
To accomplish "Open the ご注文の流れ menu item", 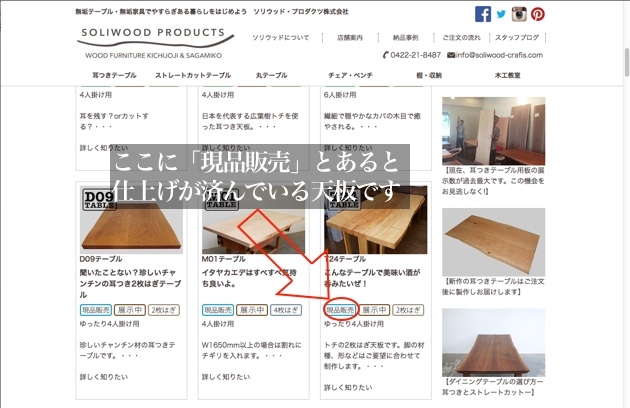I will tap(461, 38).
